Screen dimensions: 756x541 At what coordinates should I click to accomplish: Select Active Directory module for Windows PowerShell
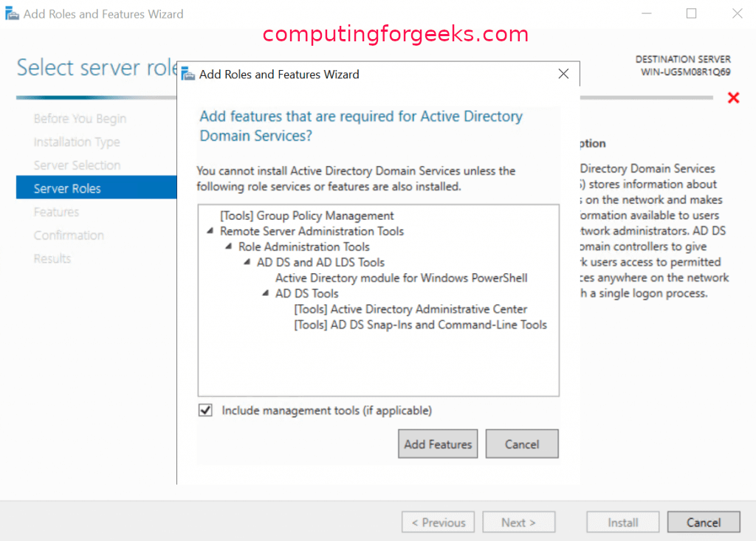(x=401, y=278)
